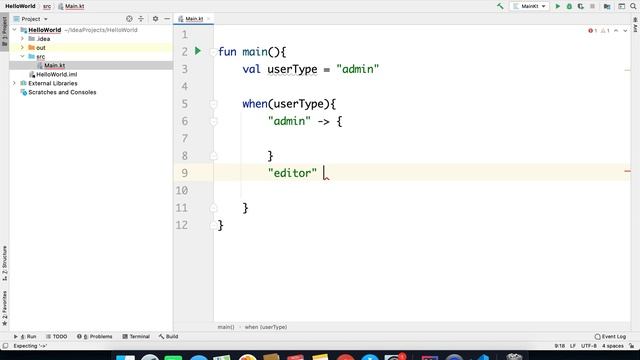Click the run gutter arrow on line 2
640x360 pixels.
tap(198, 51)
